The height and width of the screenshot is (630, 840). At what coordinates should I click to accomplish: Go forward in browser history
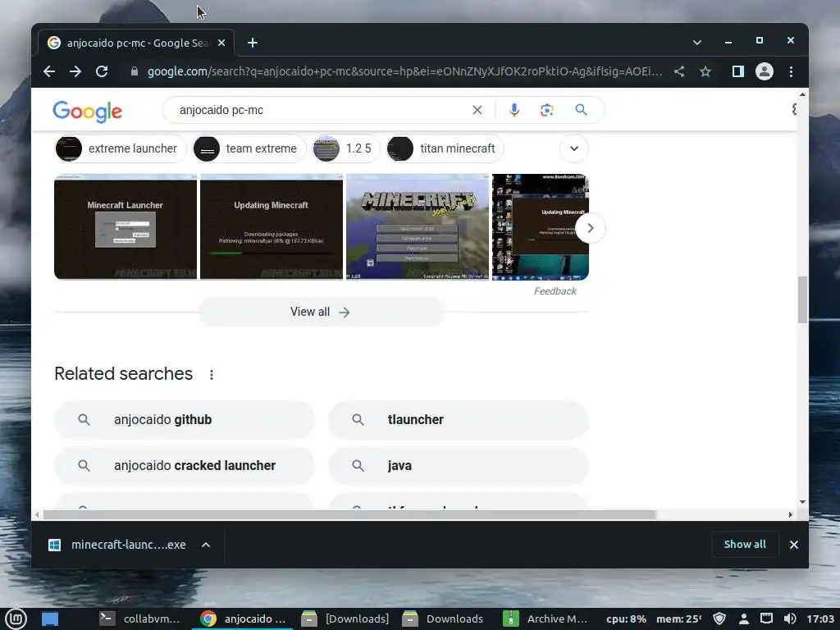pos(75,71)
